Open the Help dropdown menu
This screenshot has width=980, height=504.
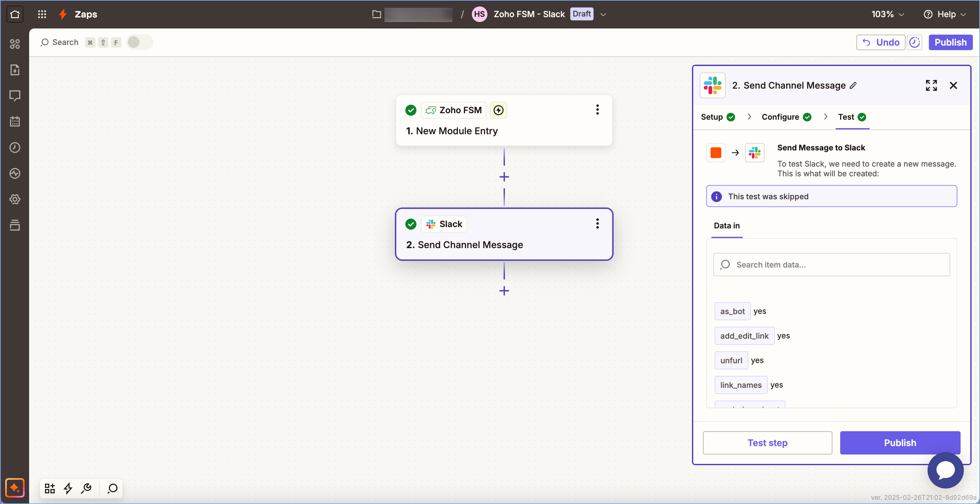click(x=945, y=14)
